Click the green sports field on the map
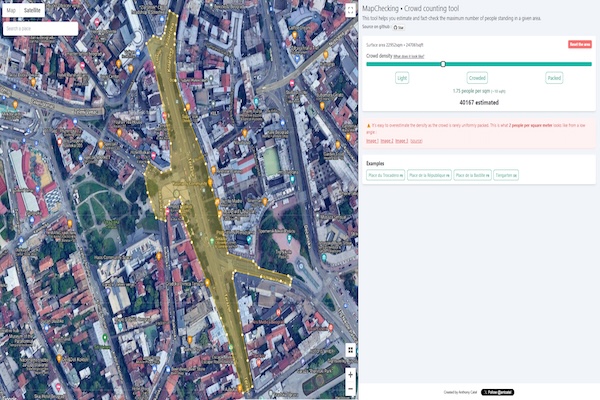 pyautogui.click(x=271, y=161)
